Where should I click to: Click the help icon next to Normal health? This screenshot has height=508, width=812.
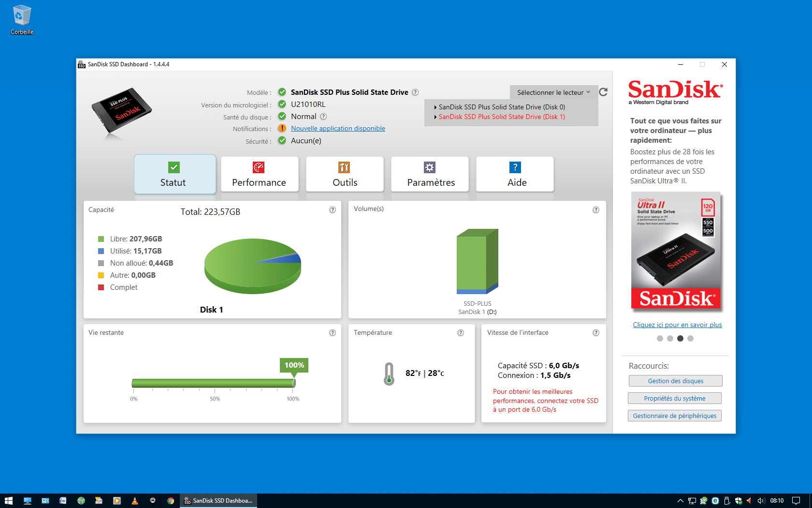[323, 117]
